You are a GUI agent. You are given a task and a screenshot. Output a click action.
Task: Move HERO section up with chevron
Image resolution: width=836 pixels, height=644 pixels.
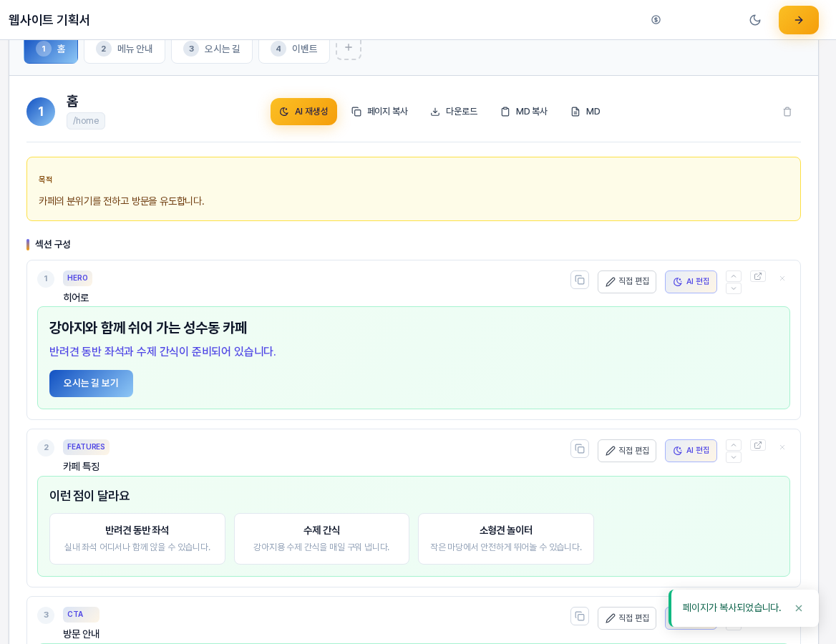(x=734, y=276)
